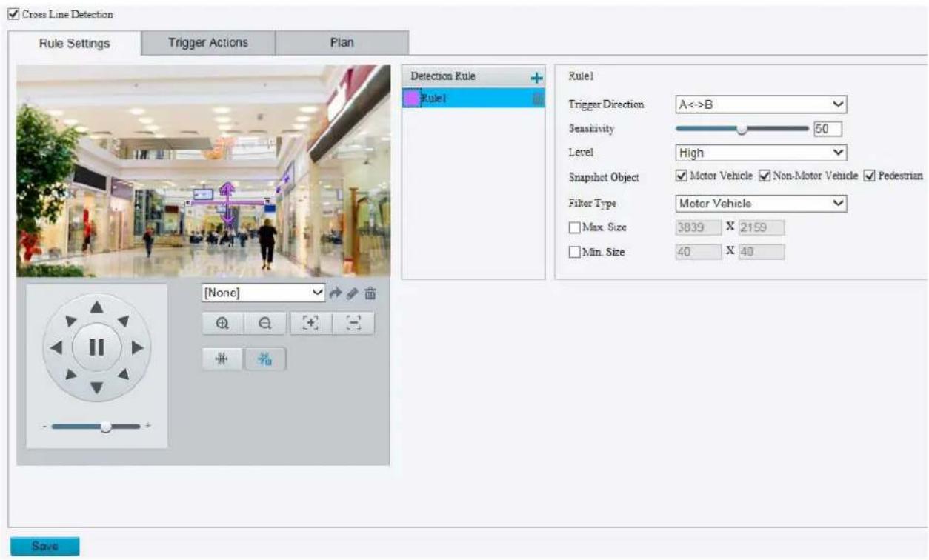Click the 3D positioning crosshair button
This screenshot has width=929, height=560.
pyautogui.click(x=222, y=359)
